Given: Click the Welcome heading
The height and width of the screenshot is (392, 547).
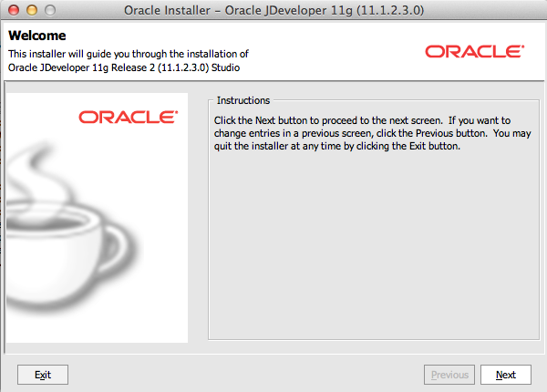Looking at the screenshot, I should coord(37,36).
